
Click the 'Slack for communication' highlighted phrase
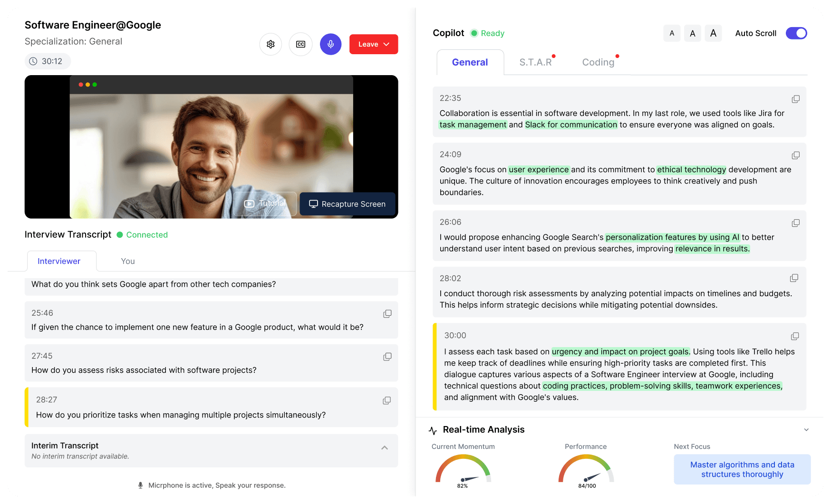[571, 125]
